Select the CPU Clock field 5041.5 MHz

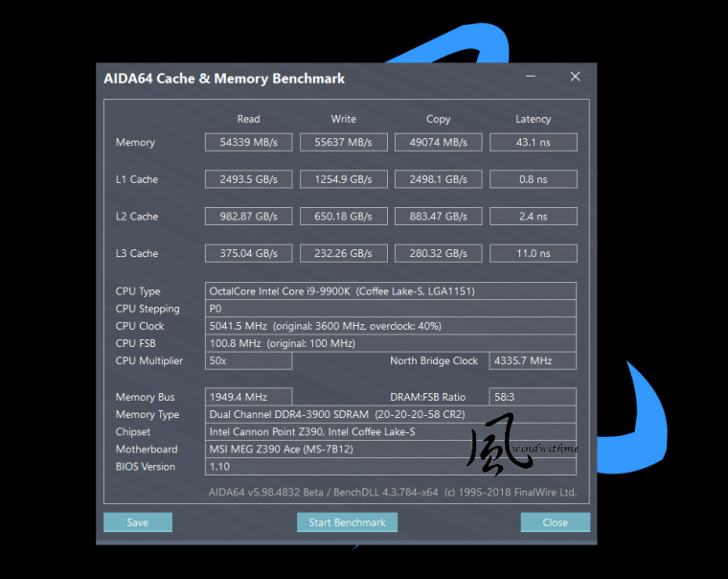[391, 326]
